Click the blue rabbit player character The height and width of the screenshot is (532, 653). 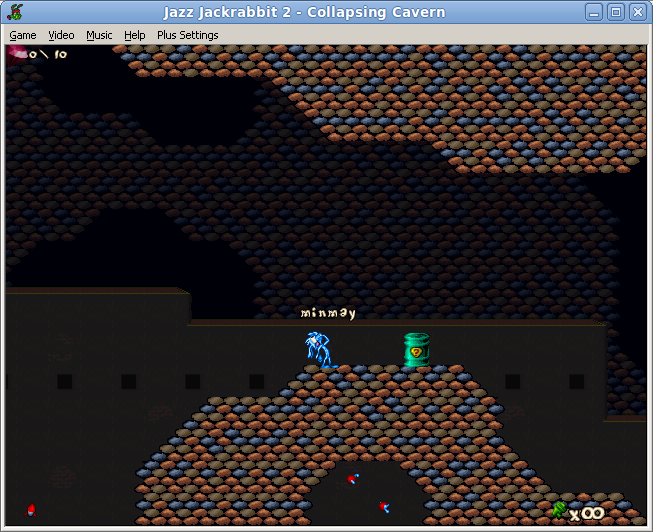[x=320, y=350]
